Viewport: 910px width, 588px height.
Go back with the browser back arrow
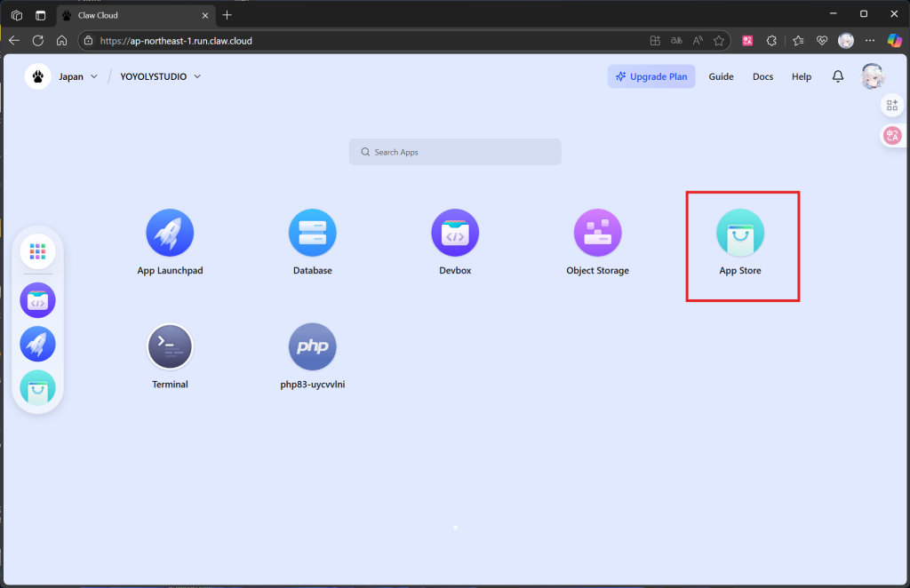point(14,41)
